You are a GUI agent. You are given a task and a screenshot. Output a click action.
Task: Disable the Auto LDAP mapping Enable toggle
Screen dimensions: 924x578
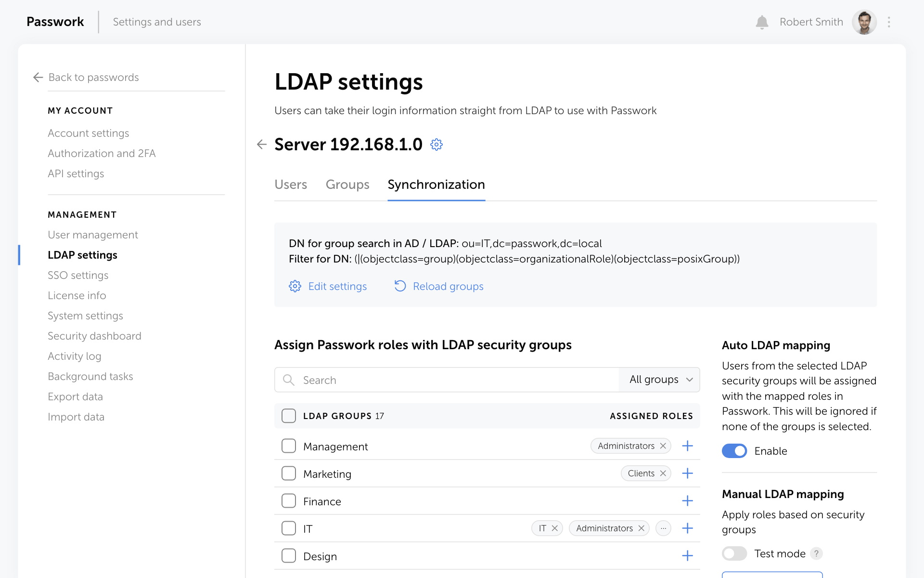tap(734, 451)
